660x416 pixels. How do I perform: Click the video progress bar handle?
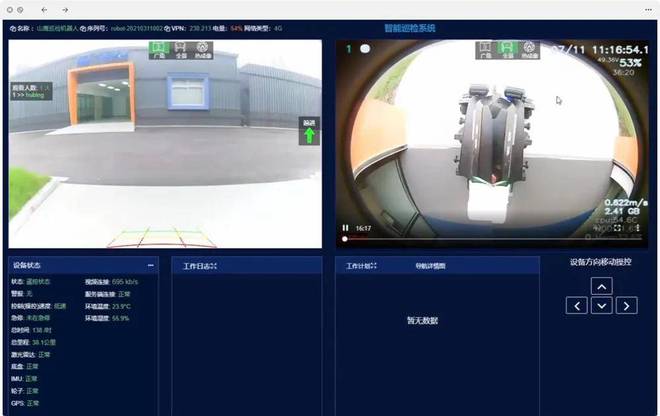click(345, 239)
